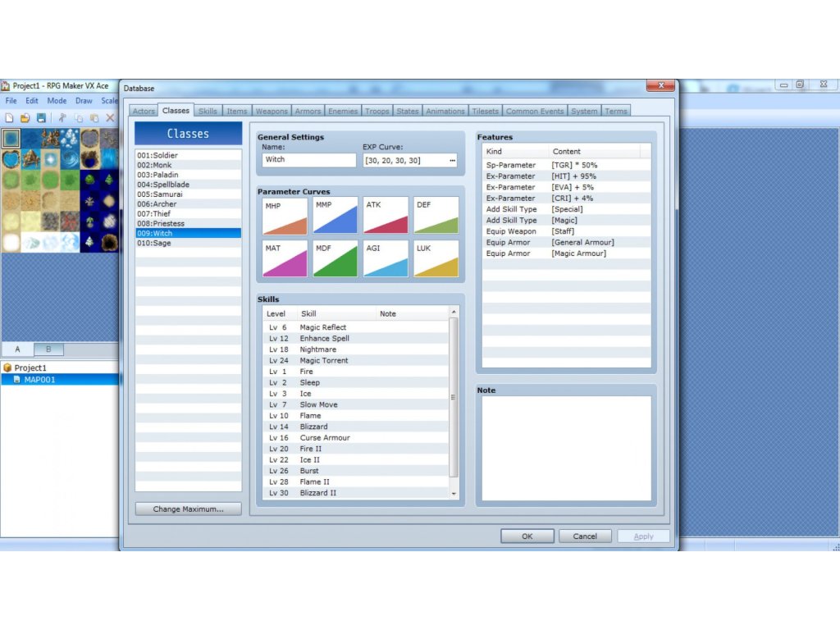Click the class Name field containing Witch
Viewport: 840px width, 630px height.
pyautogui.click(x=309, y=160)
